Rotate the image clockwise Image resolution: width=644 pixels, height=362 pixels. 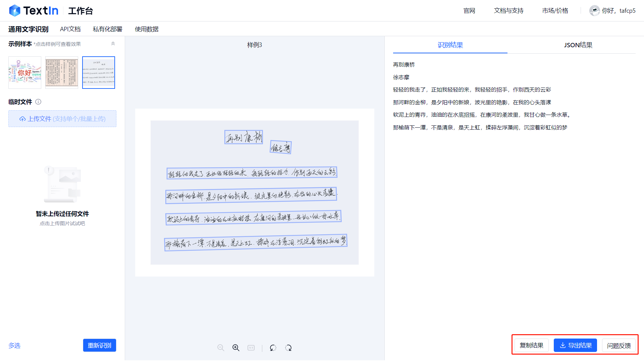point(288,348)
